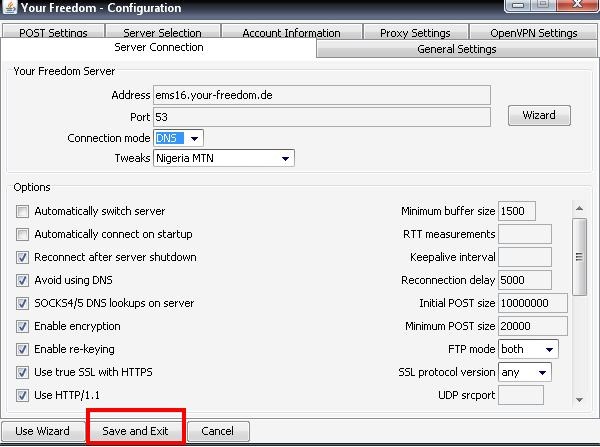Click the Reconnection delay field

525,280
